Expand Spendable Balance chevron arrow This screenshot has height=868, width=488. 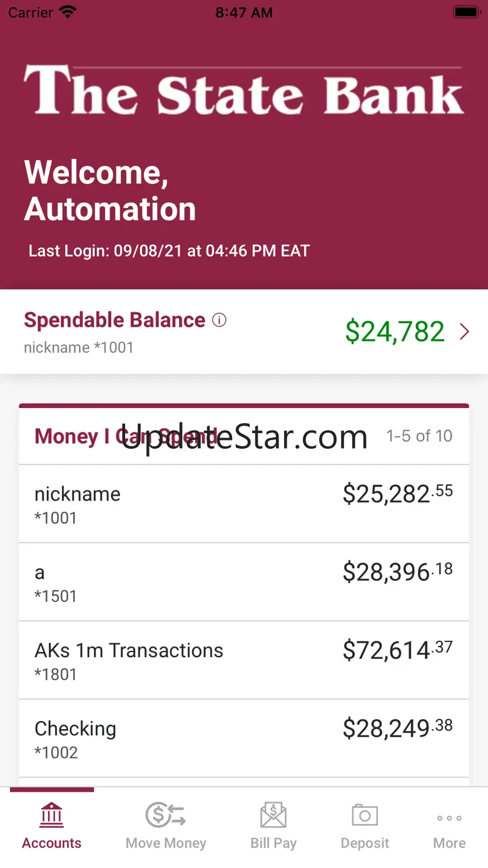pyautogui.click(x=464, y=332)
